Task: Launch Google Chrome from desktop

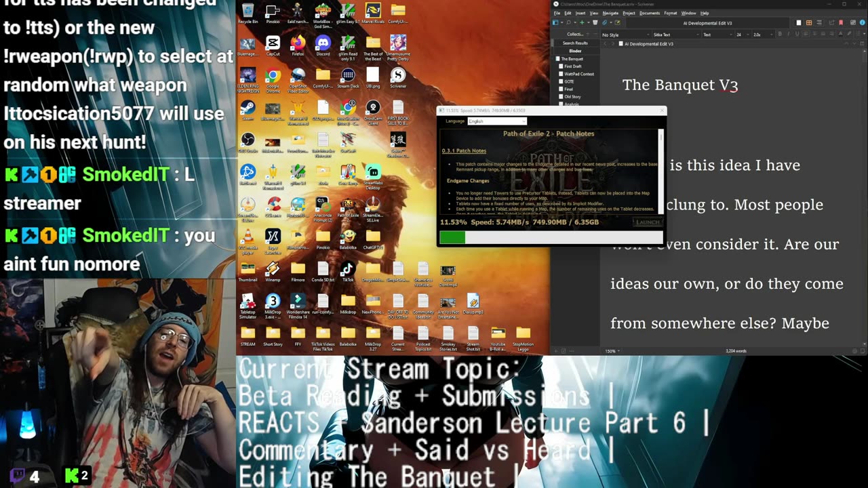Action: tap(273, 79)
